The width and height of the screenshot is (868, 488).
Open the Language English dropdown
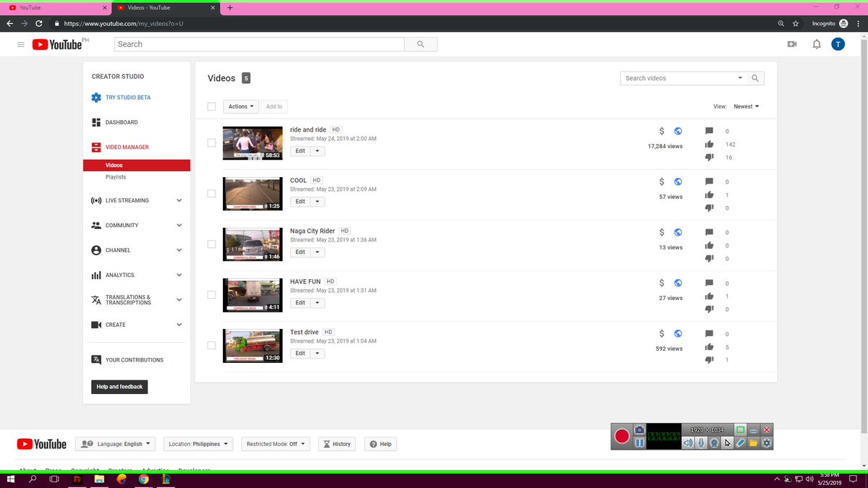(116, 444)
